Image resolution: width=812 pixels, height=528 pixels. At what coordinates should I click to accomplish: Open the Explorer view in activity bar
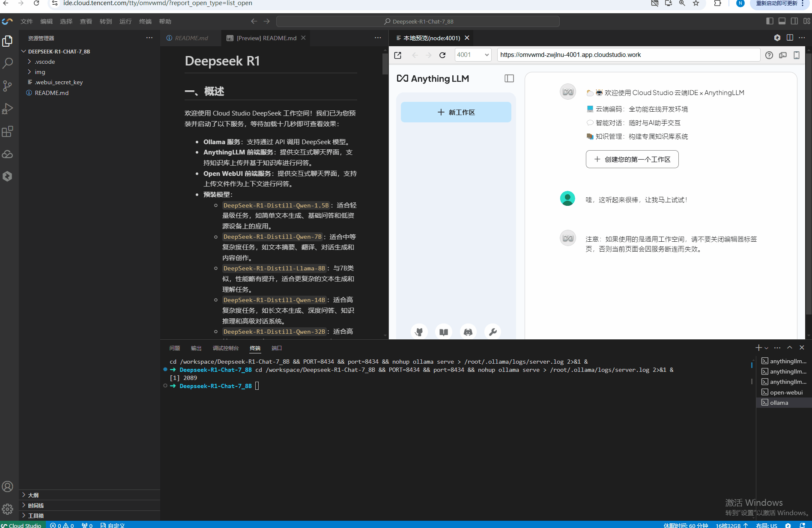point(8,41)
